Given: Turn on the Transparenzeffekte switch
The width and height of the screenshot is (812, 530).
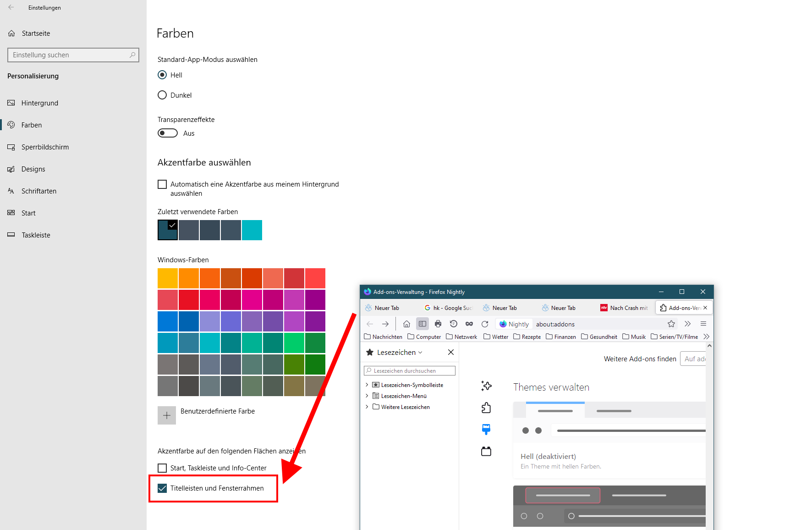Looking at the screenshot, I should click(168, 133).
